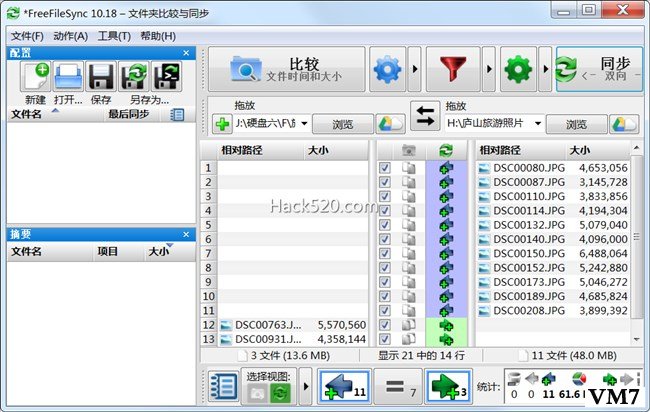This screenshot has width=650, height=412.
Task: Swap sides with the double-arrow icon
Action: [425, 116]
